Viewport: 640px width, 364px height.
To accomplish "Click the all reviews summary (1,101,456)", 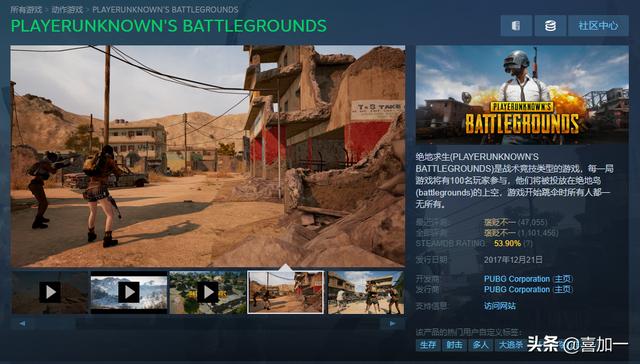I will [521, 233].
